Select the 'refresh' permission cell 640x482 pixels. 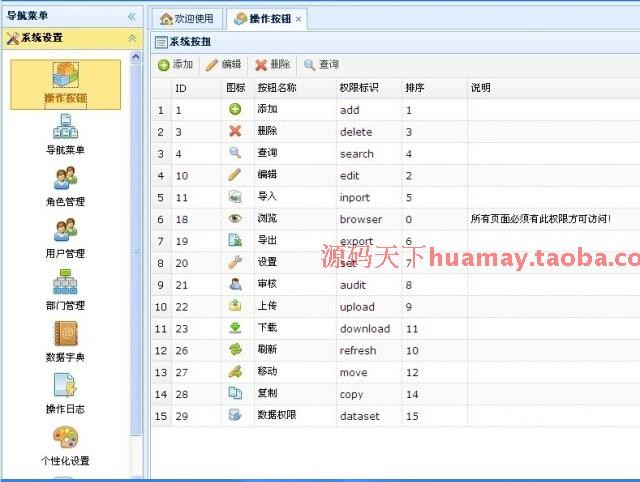[x=369, y=350]
